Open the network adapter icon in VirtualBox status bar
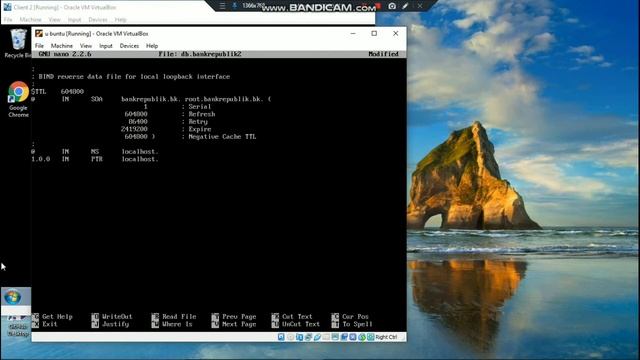Viewport: 640px width, 360px height. 308,337
